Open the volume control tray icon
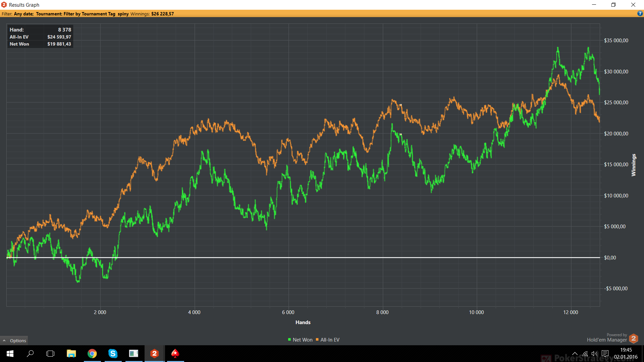 point(595,354)
